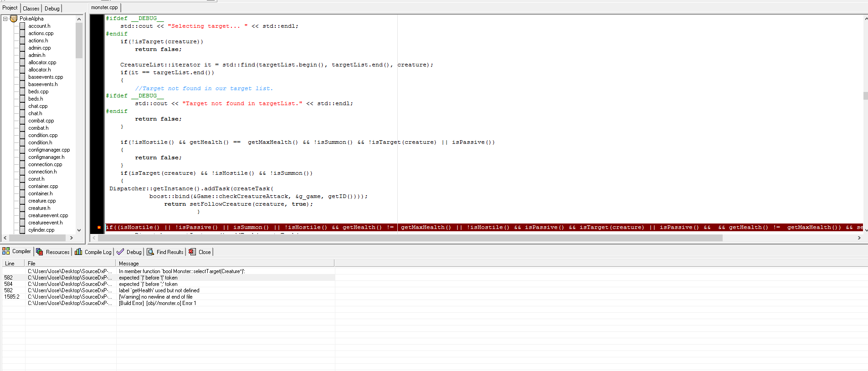This screenshot has height=371, width=868.
Task: Open creatureevent.h file
Action: coord(45,223)
